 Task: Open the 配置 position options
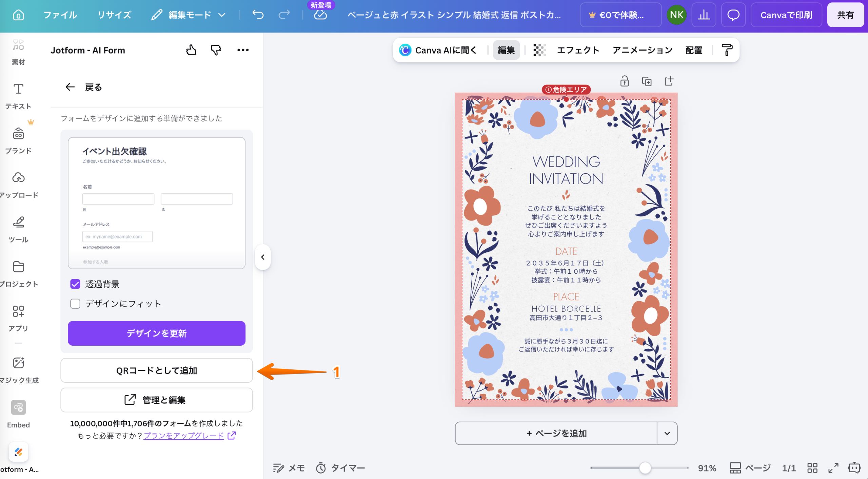(694, 50)
